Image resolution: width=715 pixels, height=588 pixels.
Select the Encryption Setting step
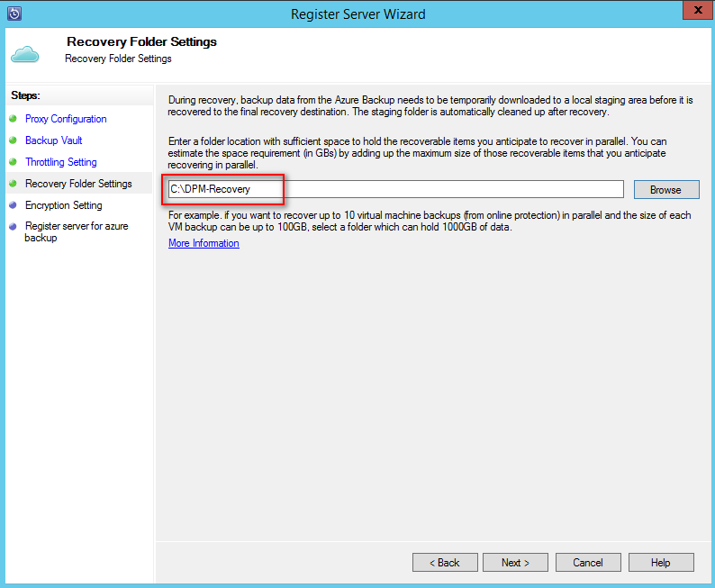coord(64,205)
